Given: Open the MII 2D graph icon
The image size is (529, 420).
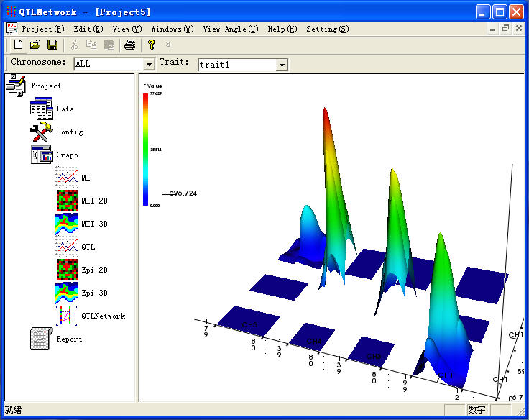Looking at the screenshot, I should [x=67, y=201].
